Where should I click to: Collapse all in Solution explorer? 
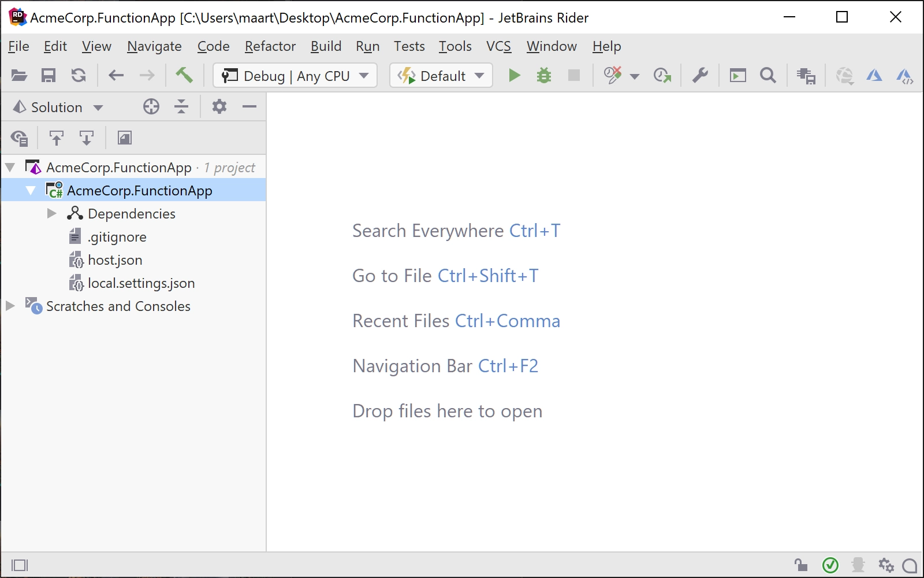coord(181,106)
